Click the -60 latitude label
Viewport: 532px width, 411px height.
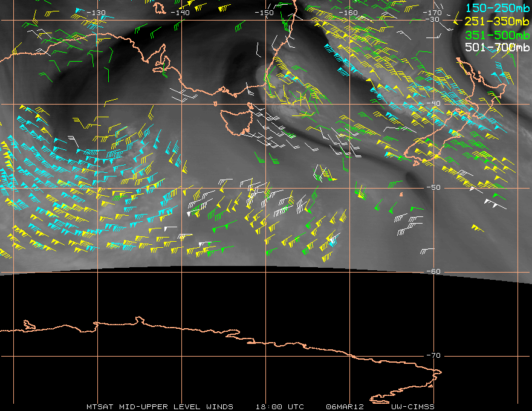pos(433,271)
